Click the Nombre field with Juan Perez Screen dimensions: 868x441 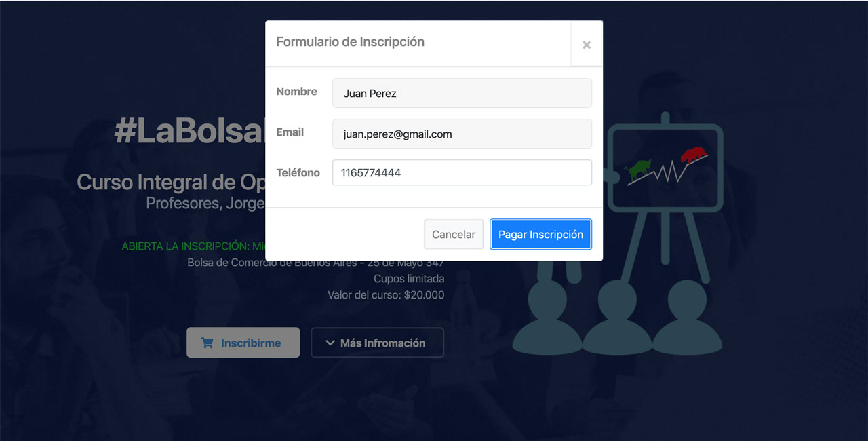462,93
